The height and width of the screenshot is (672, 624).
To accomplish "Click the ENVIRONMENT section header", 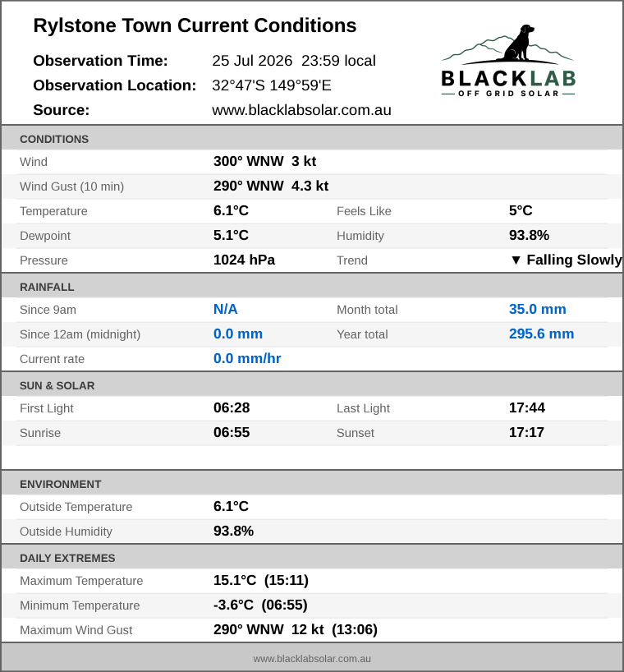I will [x=312, y=483].
